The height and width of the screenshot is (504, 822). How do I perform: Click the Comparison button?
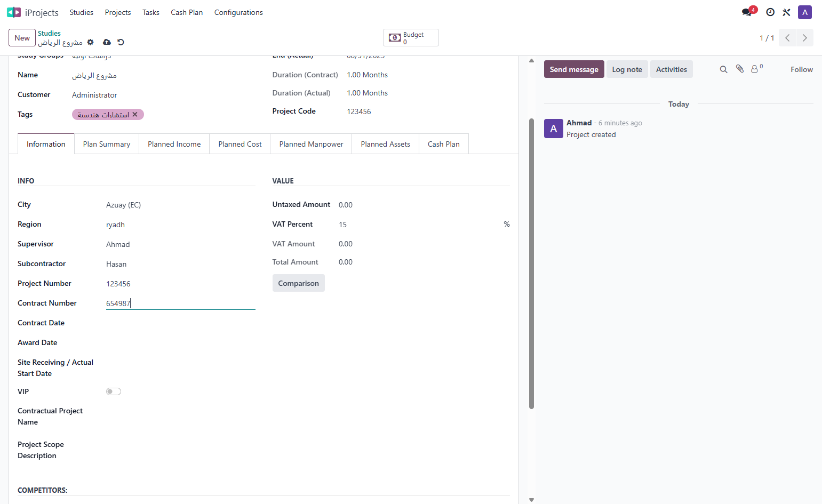[x=299, y=283]
